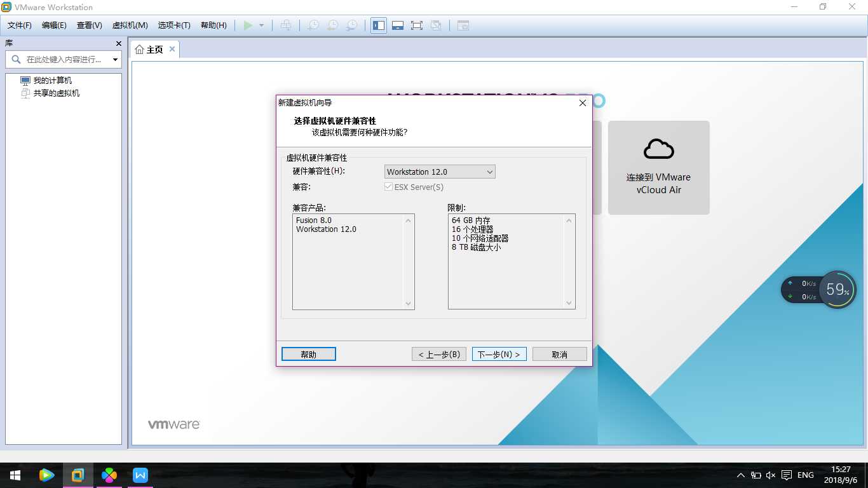Click the ENG input language indicator

[805, 475]
